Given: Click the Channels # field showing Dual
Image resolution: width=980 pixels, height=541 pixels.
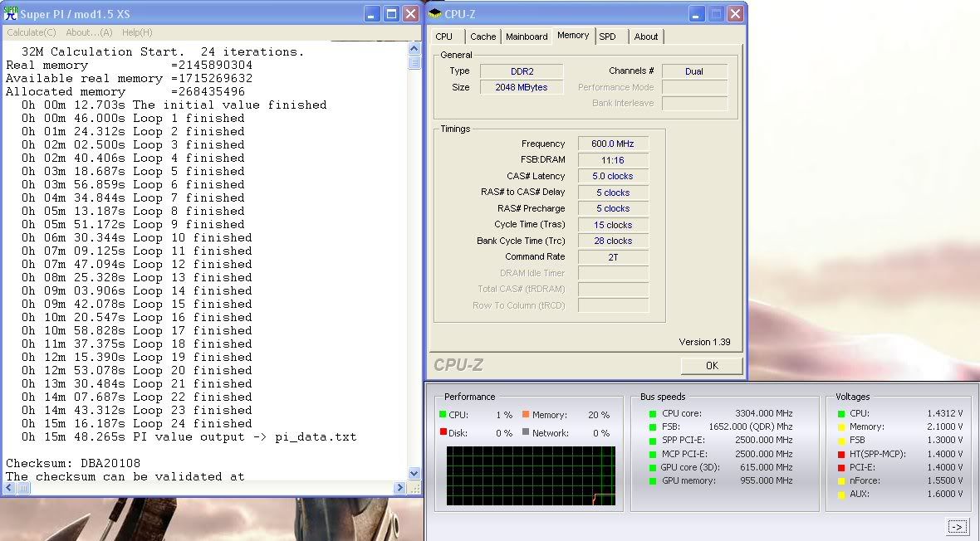Looking at the screenshot, I should [694, 71].
